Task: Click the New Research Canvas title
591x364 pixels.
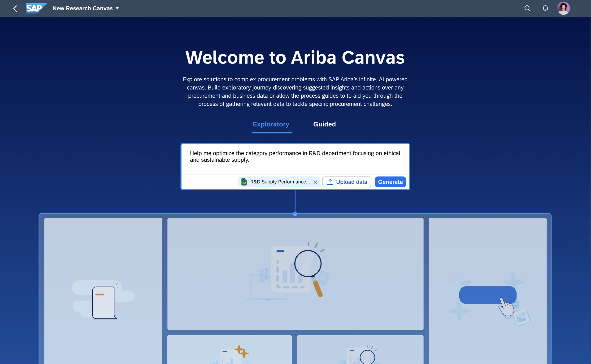Action: click(82, 9)
